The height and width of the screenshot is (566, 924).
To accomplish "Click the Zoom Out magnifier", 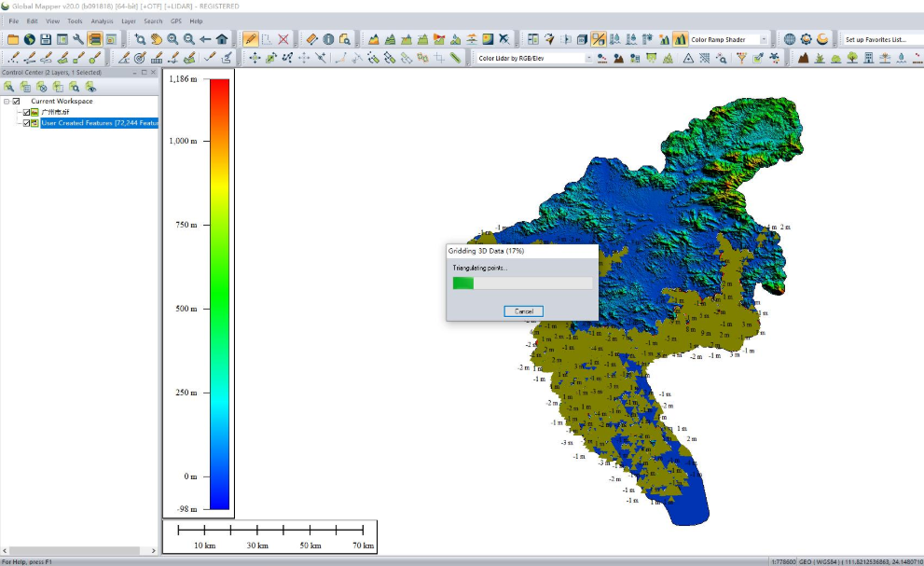I will (x=189, y=39).
